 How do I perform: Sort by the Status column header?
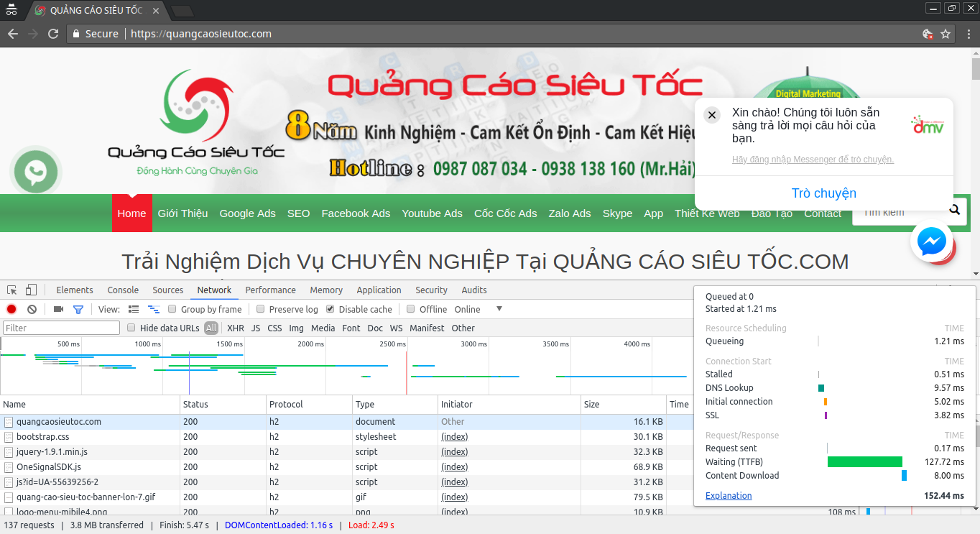223,405
